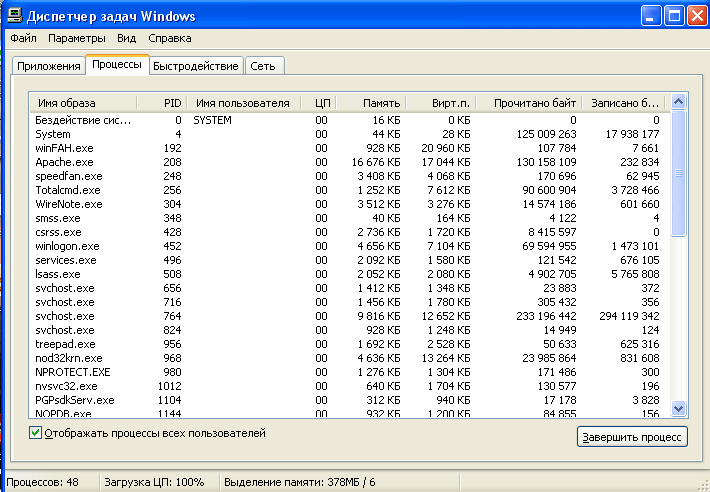Click the 16 676 КБ memory value
710x492 pixels.
tap(376, 162)
